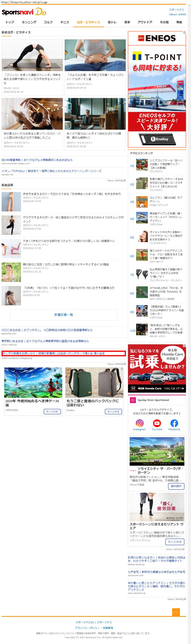Click the ad info icon on the game ad
Screen dimensions: 191x644
(x=61, y=369)
